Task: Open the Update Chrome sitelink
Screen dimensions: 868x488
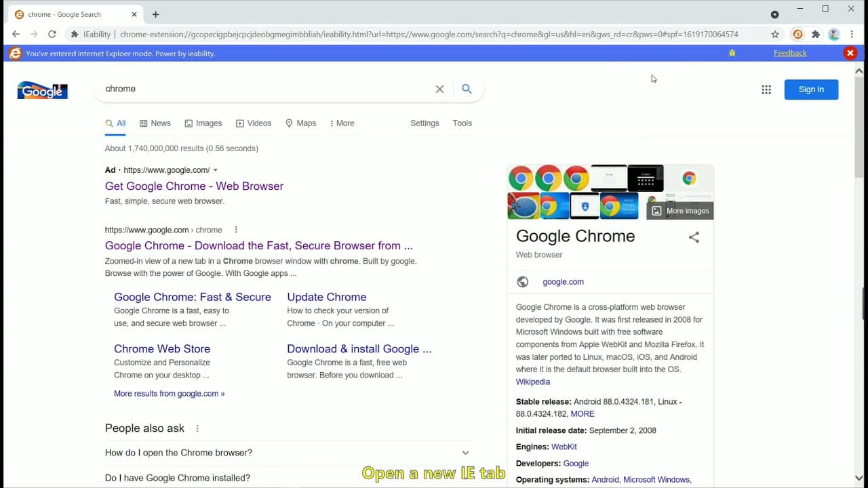Action: [x=327, y=297]
